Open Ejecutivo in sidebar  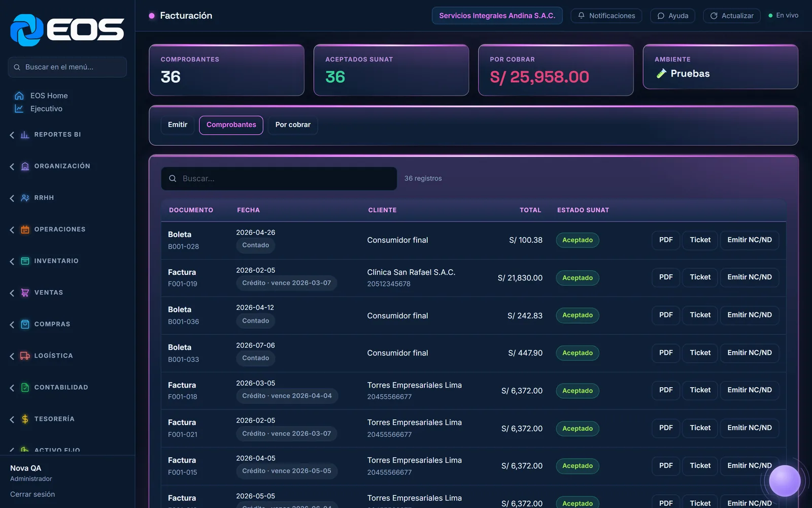(46, 109)
